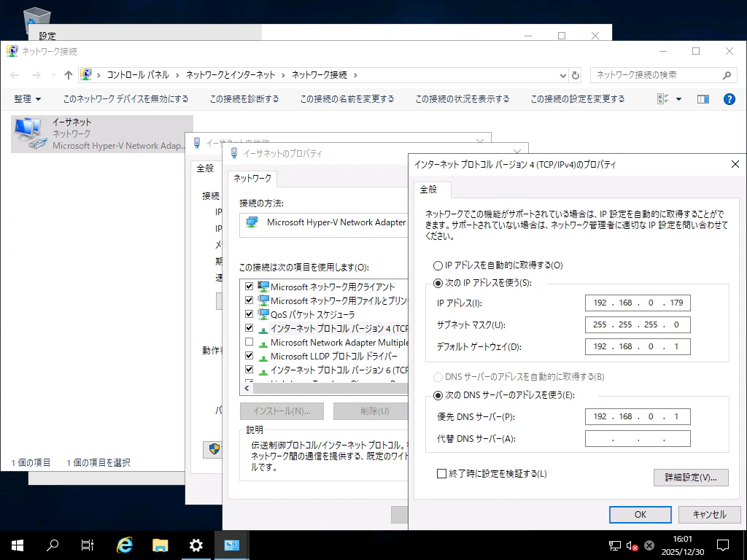Enable 終了時に設定を検証する checkbox
Image resolution: width=747 pixels, height=560 pixels.
[x=441, y=473]
